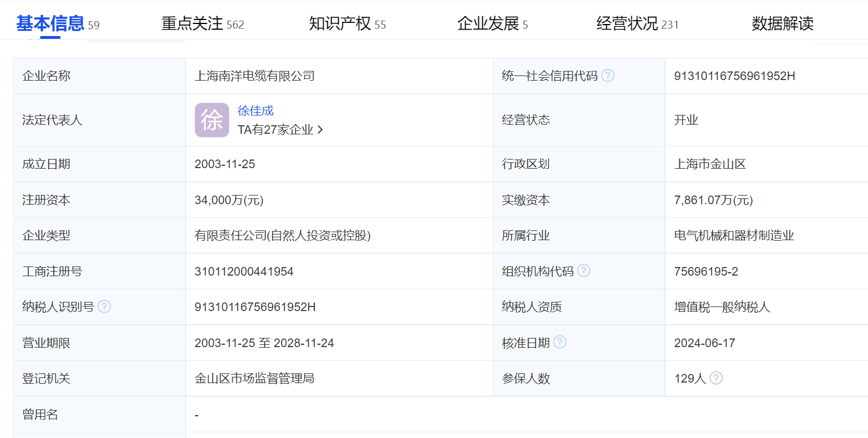Select business term 2003-11-25 至 2028-11-24
Image resolution: width=868 pixels, height=438 pixels.
(x=264, y=343)
